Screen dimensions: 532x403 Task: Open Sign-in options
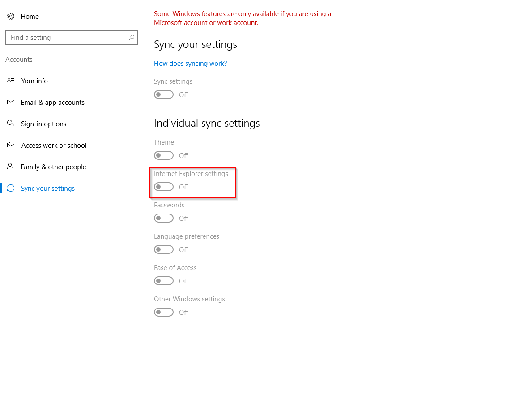pos(43,124)
